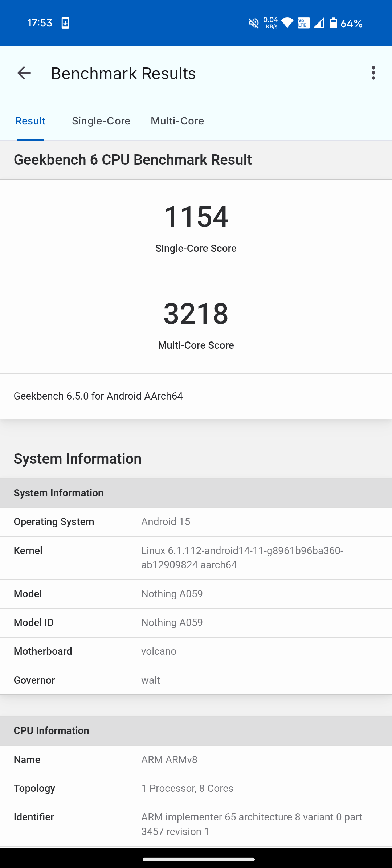Tap the Operating System Android 15 row
This screenshot has width=392, height=868.
(x=196, y=521)
